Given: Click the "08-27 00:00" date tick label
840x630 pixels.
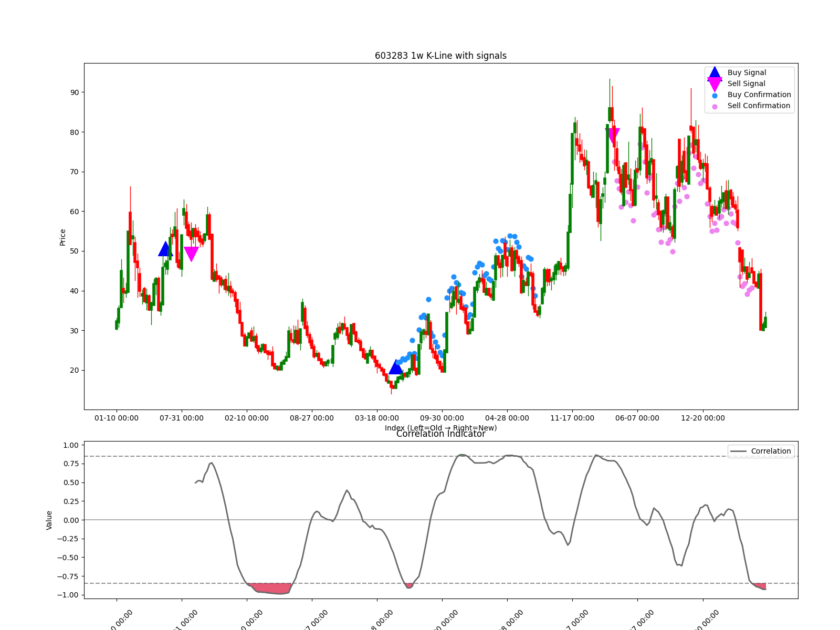Looking at the screenshot, I should click(x=312, y=418).
